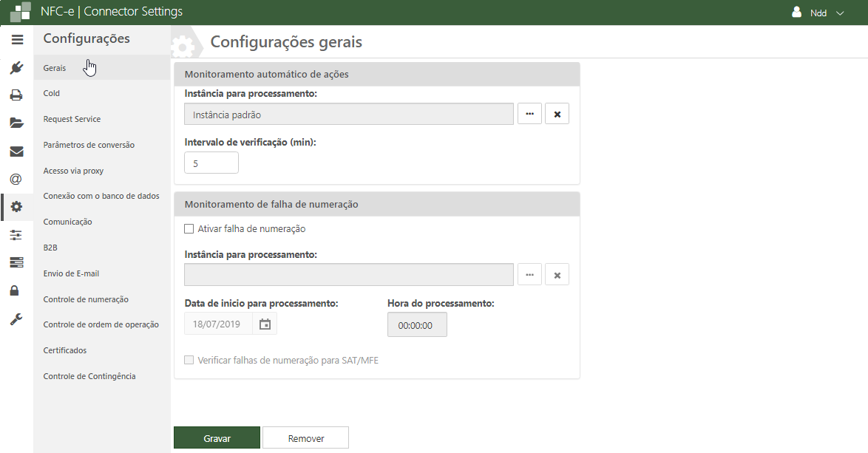Click the envelope mail icon in sidebar

[16, 151]
